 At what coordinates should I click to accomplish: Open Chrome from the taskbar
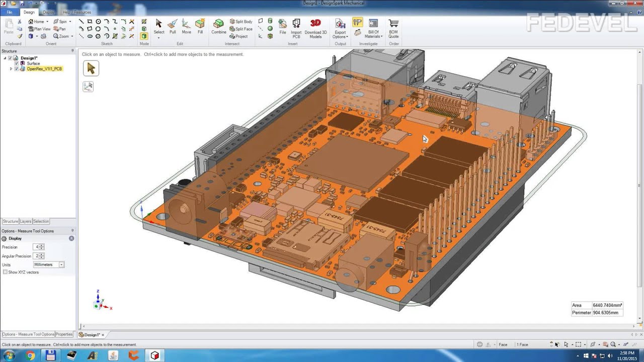[30, 355]
